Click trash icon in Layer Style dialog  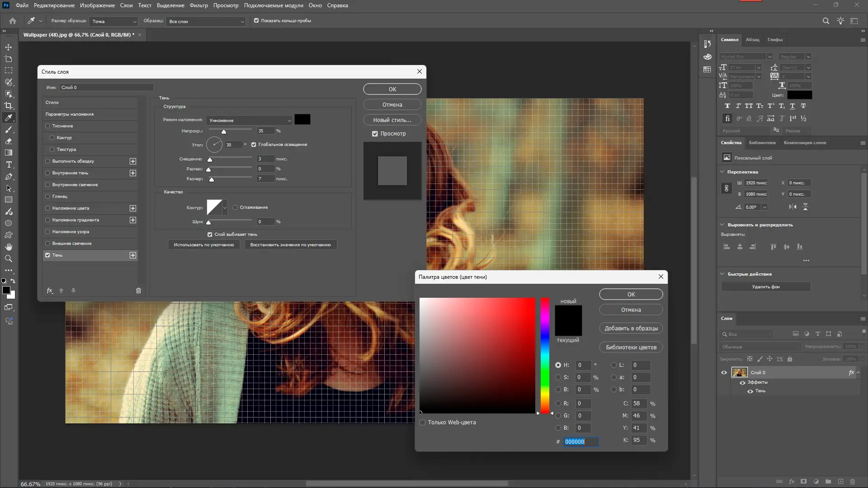[138, 291]
